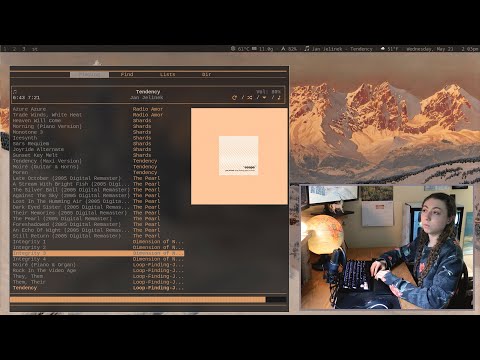Viewport: 480px width, 360px height.
Task: Switch to workspace 3 in the top bar
Action: coord(24,49)
